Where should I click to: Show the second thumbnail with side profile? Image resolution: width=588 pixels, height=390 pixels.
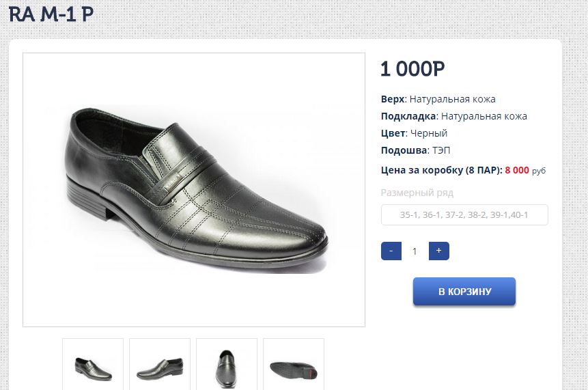160,365
